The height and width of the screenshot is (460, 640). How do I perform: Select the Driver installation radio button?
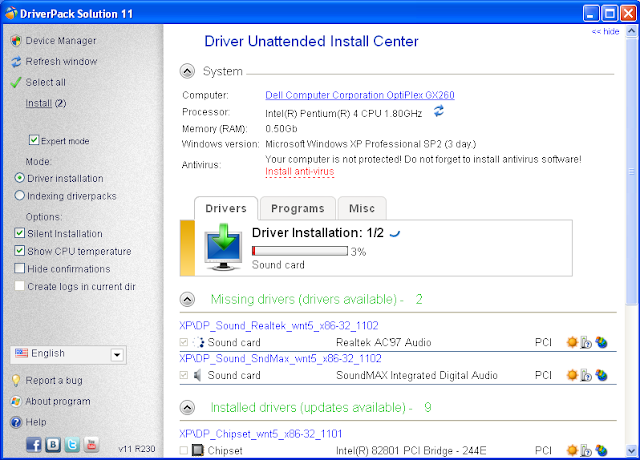point(19,178)
